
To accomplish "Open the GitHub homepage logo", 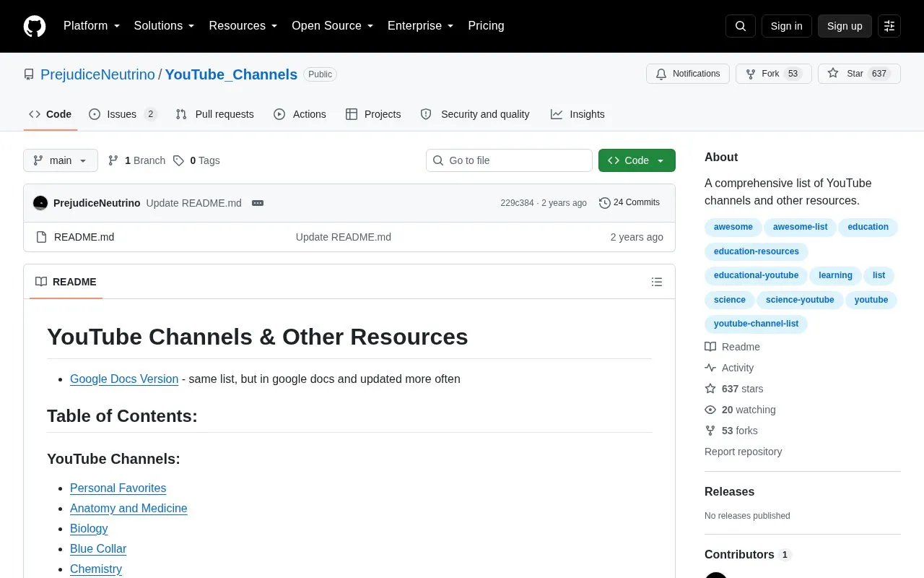I will 35,26.
